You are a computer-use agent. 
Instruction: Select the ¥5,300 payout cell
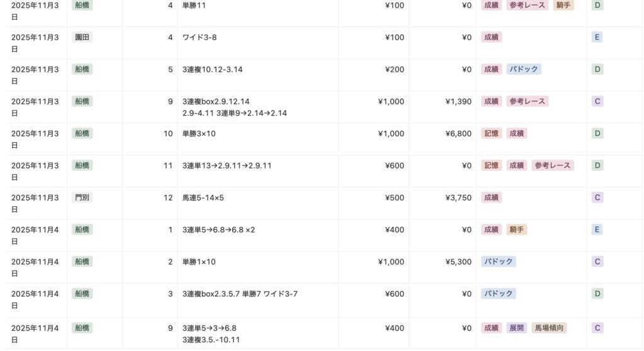click(458, 262)
